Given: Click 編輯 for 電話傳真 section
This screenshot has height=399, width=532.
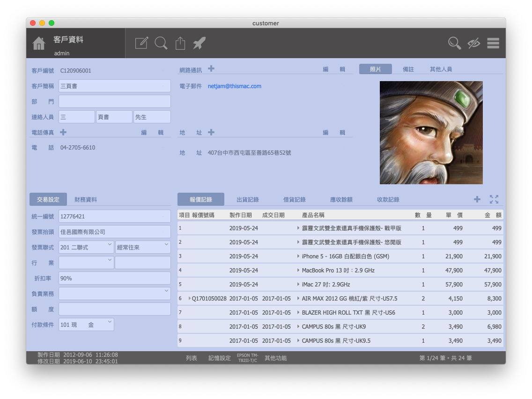Looking at the screenshot, I should [x=152, y=132].
